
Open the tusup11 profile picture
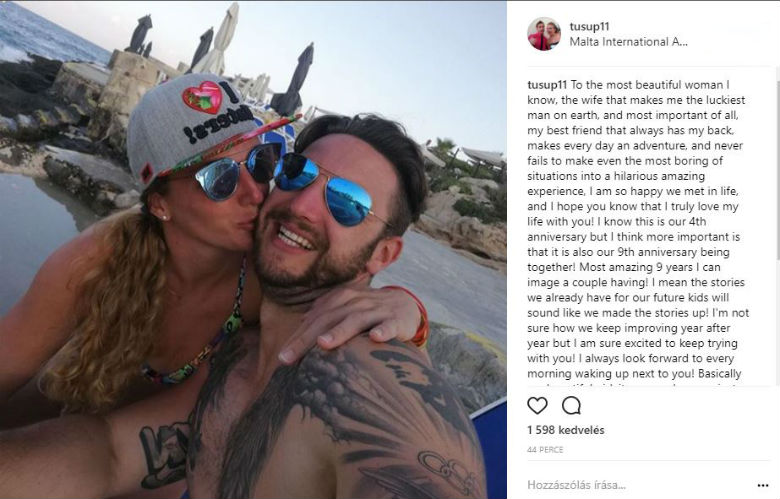point(544,34)
